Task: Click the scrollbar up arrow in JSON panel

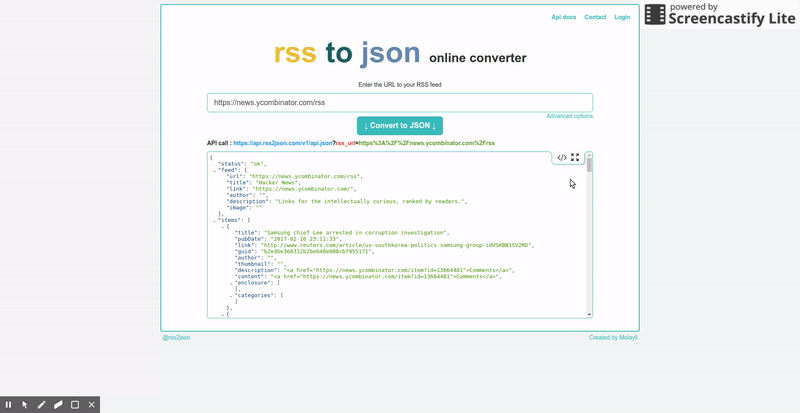Action: (x=589, y=155)
